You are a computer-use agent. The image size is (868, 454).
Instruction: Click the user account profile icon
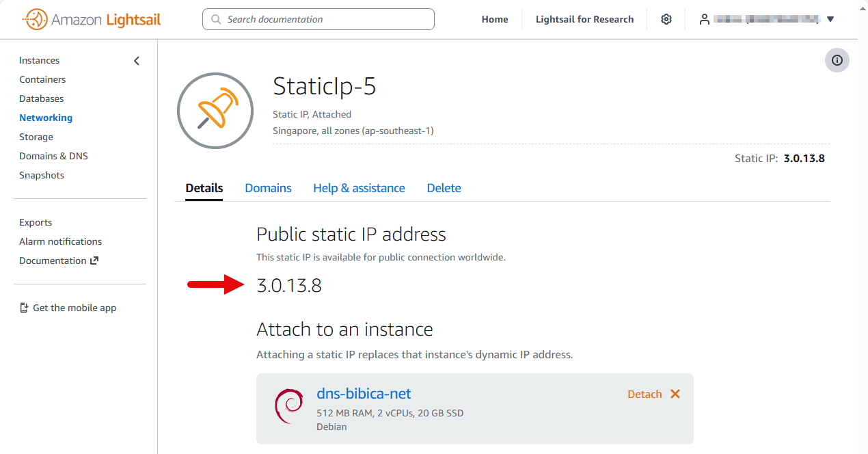coord(704,19)
